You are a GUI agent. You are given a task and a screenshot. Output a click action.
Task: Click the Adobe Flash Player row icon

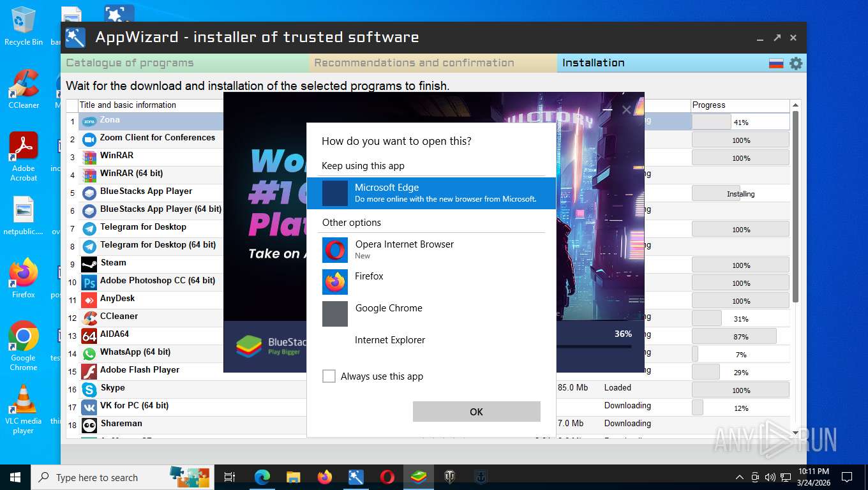(x=89, y=371)
